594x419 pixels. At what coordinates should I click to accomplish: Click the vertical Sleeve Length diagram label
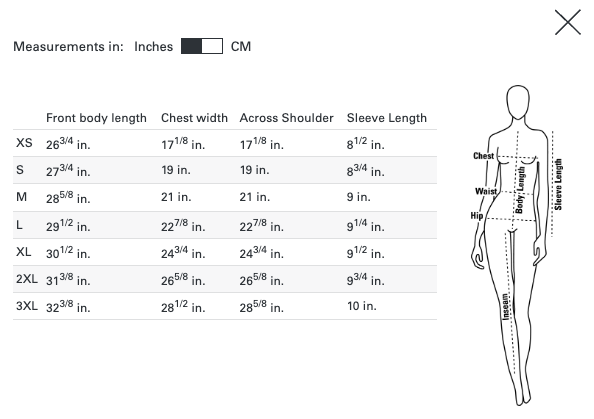click(x=558, y=184)
